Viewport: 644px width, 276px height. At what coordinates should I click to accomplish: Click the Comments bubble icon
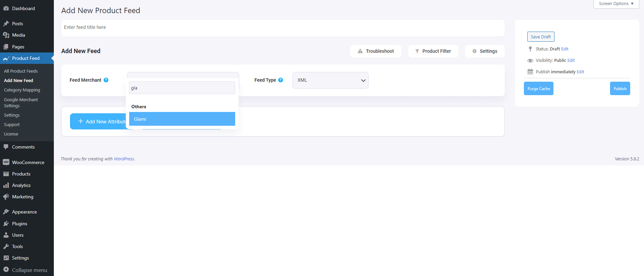point(6,147)
